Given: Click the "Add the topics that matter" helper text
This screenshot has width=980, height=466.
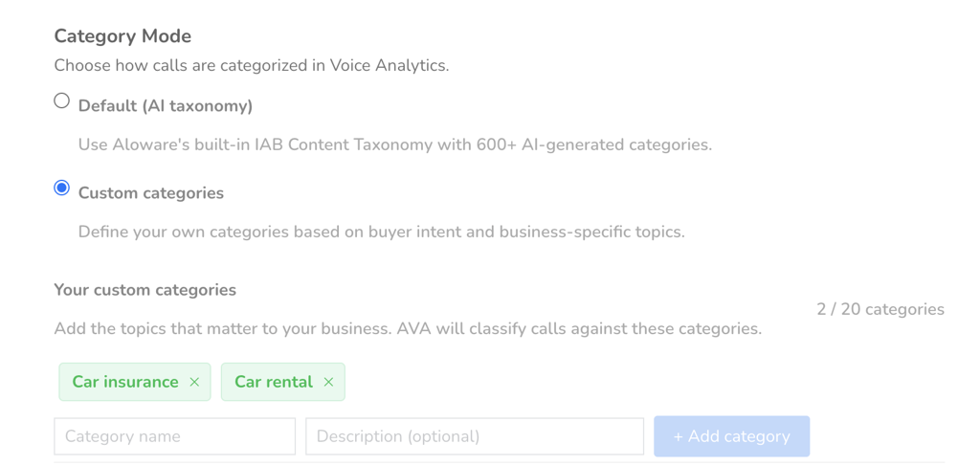Looking at the screenshot, I should (408, 329).
